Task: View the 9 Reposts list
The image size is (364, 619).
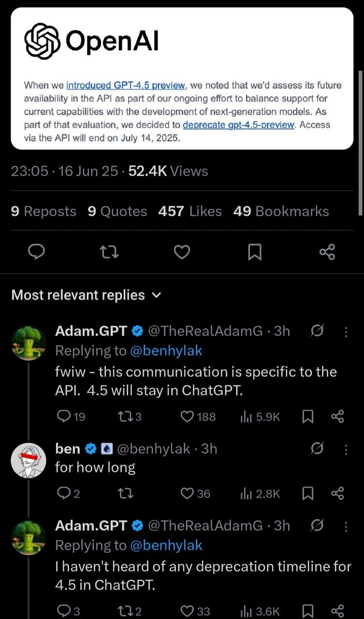Action: point(44,211)
